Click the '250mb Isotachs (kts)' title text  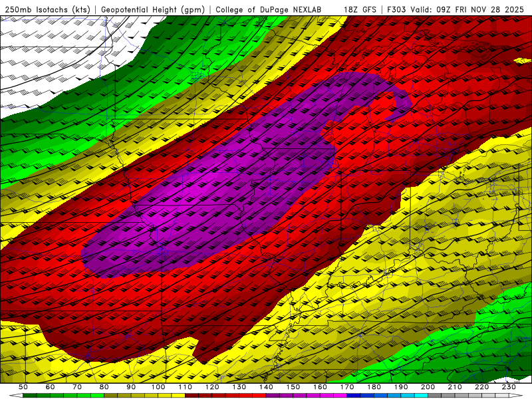tap(47, 9)
